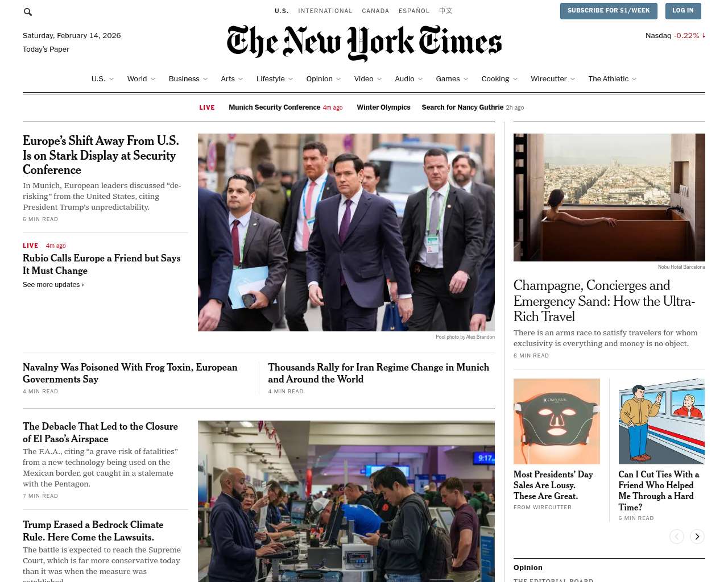Viewport: 728px width, 582px height.
Task: Open the Navalny frog toxin headline
Action: [130, 373]
